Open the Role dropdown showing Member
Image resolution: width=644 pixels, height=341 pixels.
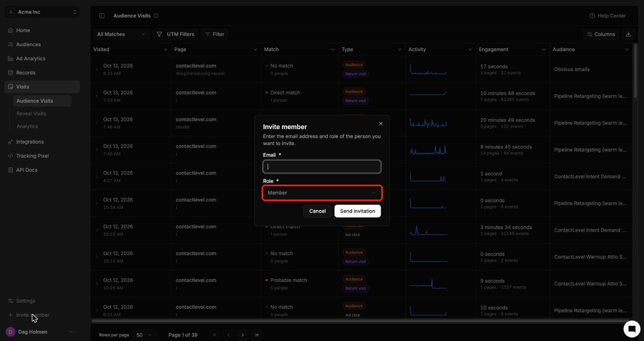coord(322,193)
